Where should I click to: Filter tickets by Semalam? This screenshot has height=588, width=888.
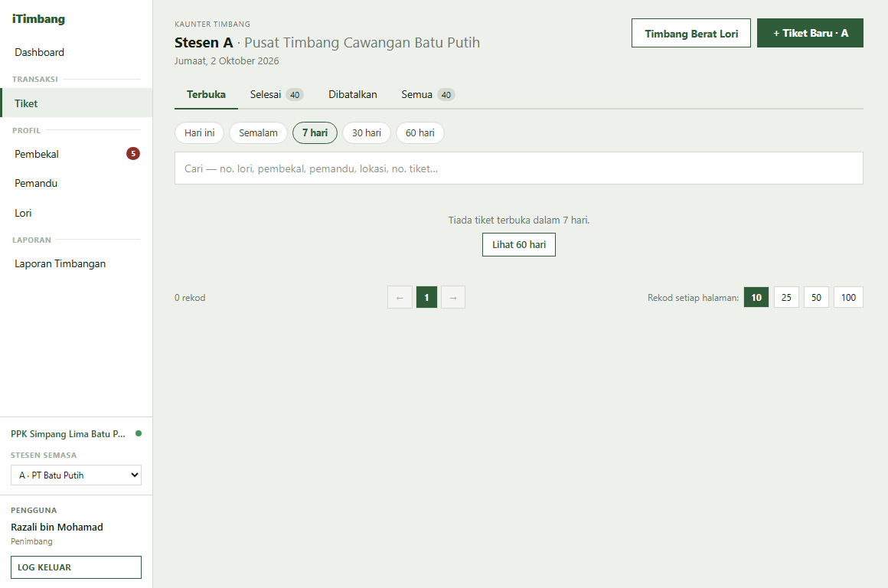click(258, 132)
